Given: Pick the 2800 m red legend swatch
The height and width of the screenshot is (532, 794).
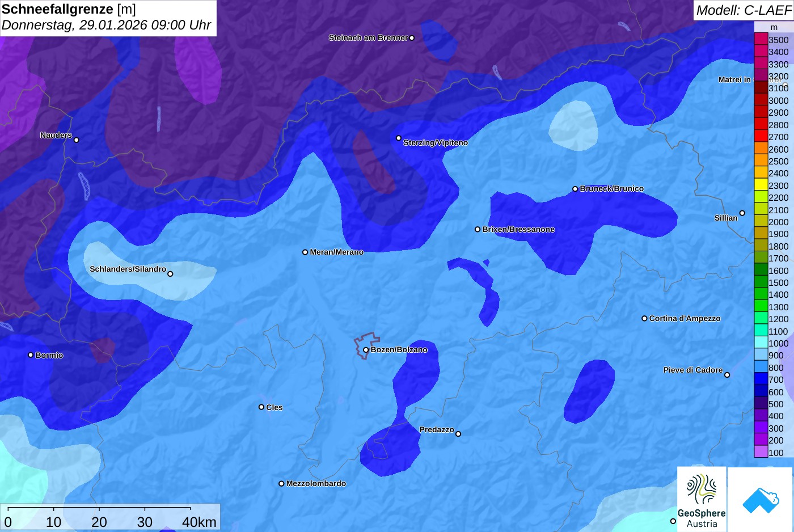Looking at the screenshot, I should coord(761,124).
